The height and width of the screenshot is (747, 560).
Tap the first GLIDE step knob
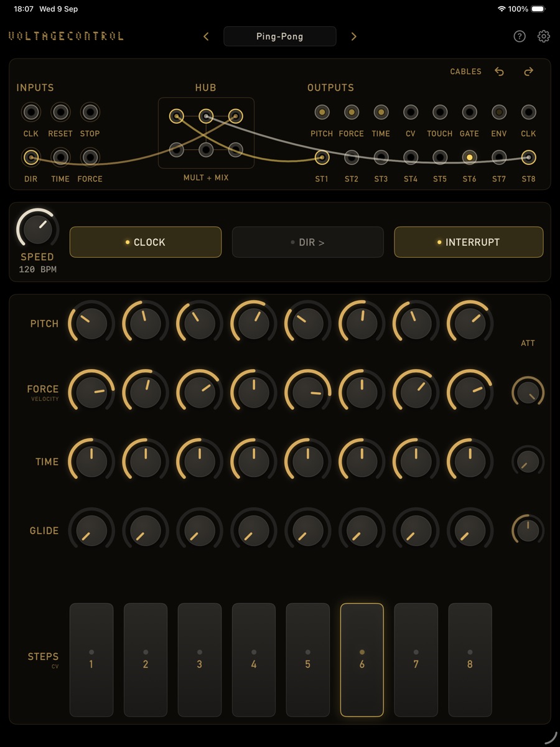(91, 530)
